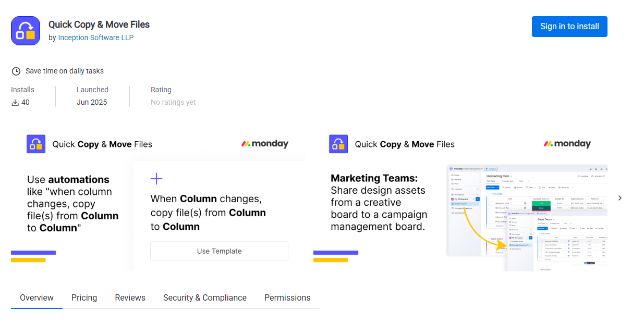
Task: Click the Quick Copy & Move Files app icon
Action: coord(26,31)
